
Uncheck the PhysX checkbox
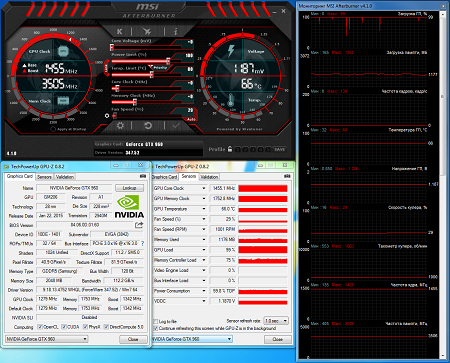[x=85, y=327]
